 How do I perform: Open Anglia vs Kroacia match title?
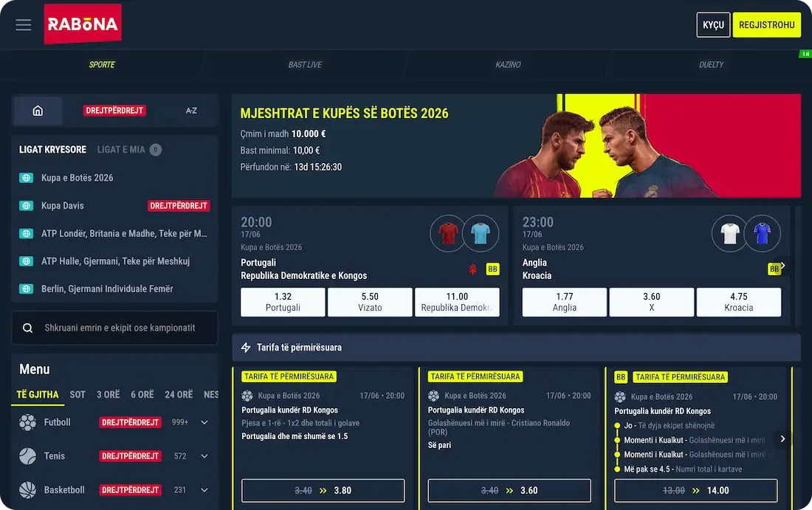[x=537, y=269]
